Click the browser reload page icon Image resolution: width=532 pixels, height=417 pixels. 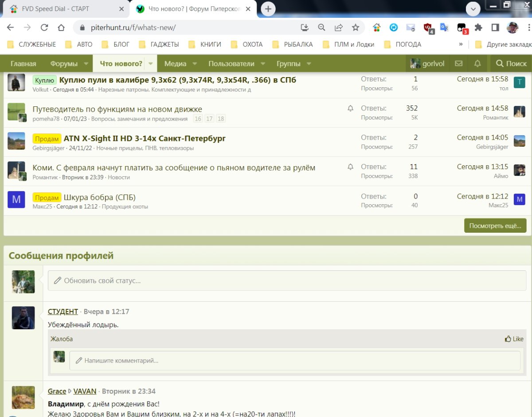coord(44,27)
